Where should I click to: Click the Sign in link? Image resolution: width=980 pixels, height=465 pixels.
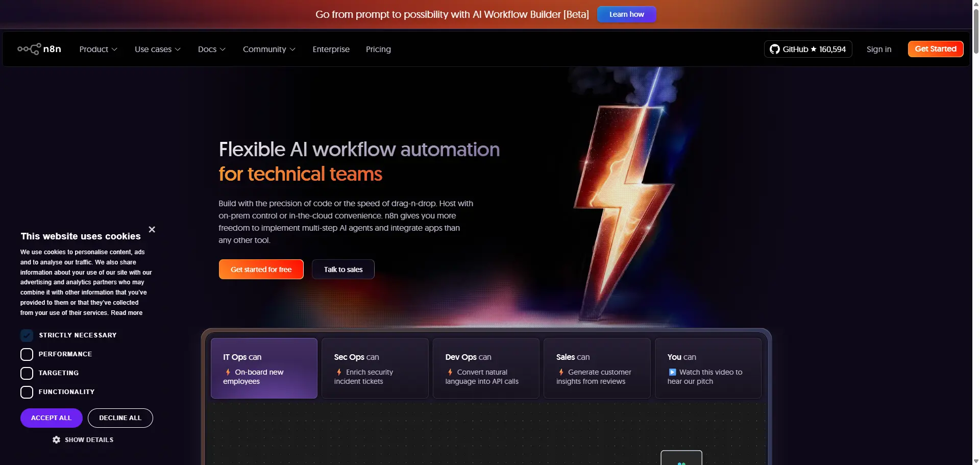click(879, 49)
